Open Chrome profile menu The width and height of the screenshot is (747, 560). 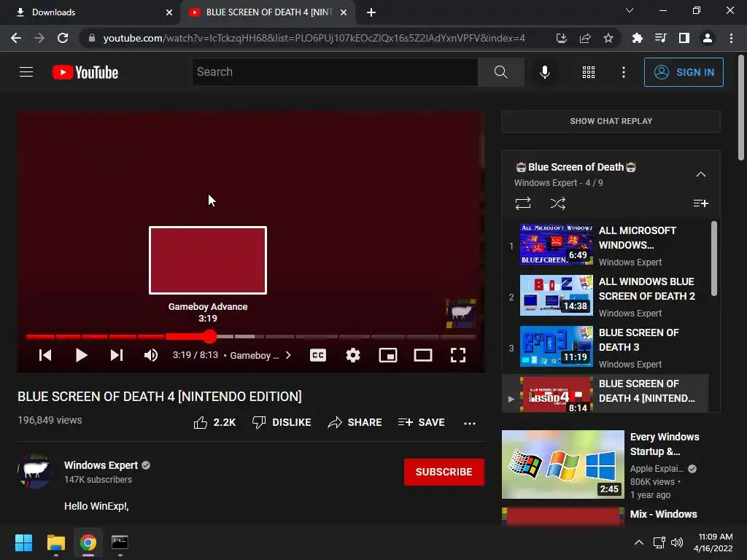coord(708,38)
